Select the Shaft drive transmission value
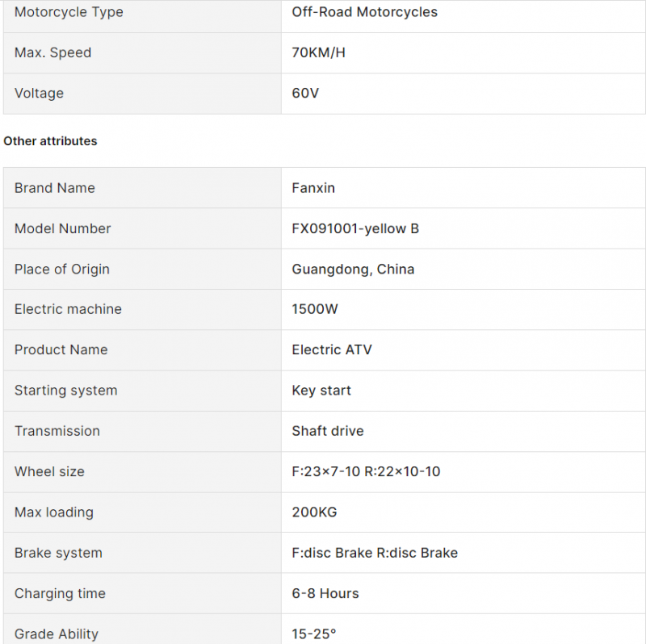The image size is (646, 644). pyautogui.click(x=328, y=431)
